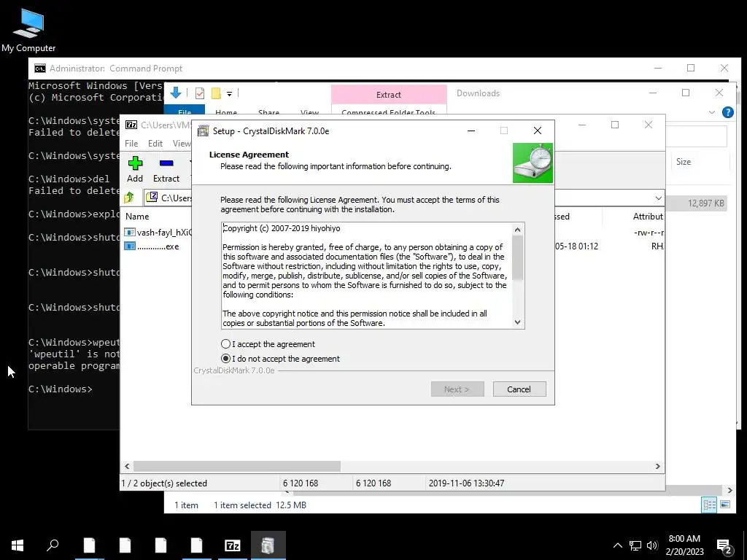
Task: Open the 7-Zip View menu
Action: 181,144
